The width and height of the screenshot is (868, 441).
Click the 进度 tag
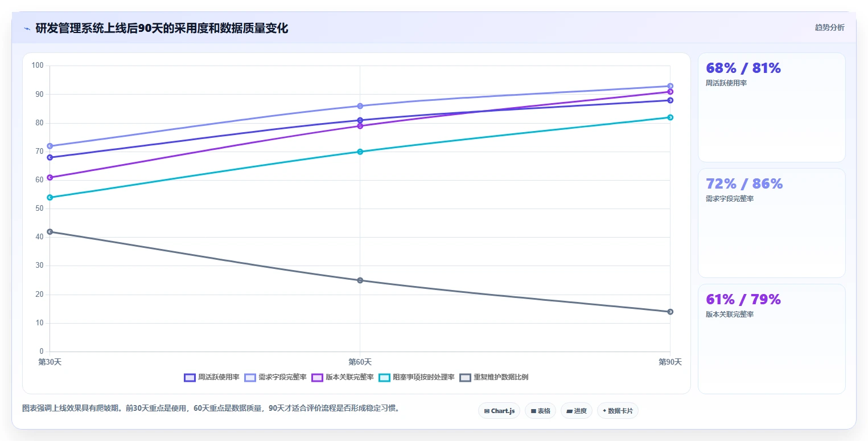coord(577,411)
